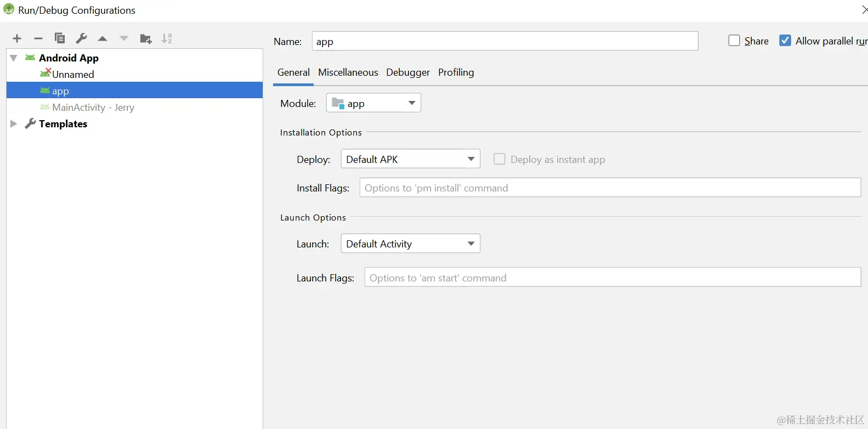This screenshot has height=429, width=868.
Task: Click the Android Studio logo in title bar
Action: (9, 9)
